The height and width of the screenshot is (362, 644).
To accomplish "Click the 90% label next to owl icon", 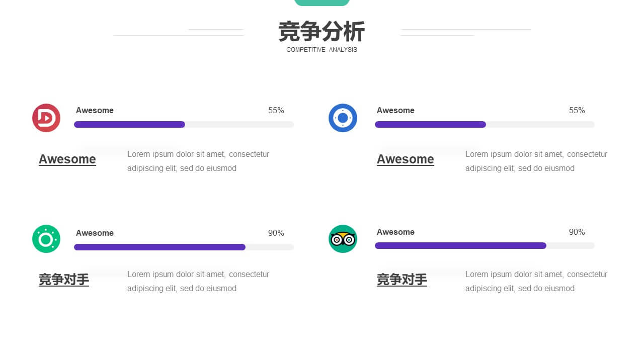I will pyautogui.click(x=577, y=232).
